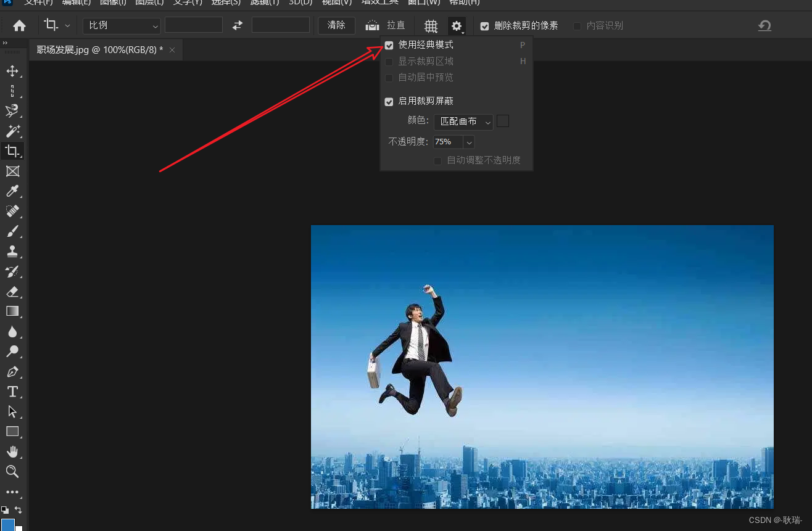Select the Rectangle shape tool
812x531 pixels.
click(12, 432)
